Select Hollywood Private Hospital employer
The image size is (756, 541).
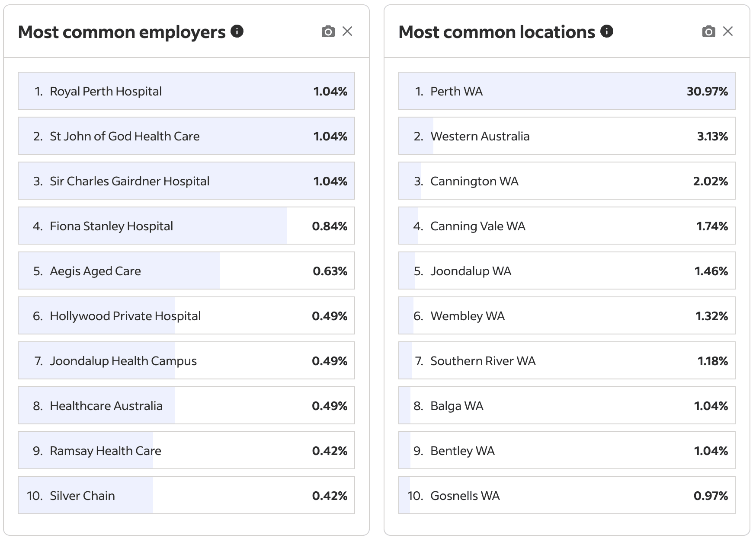point(186,316)
